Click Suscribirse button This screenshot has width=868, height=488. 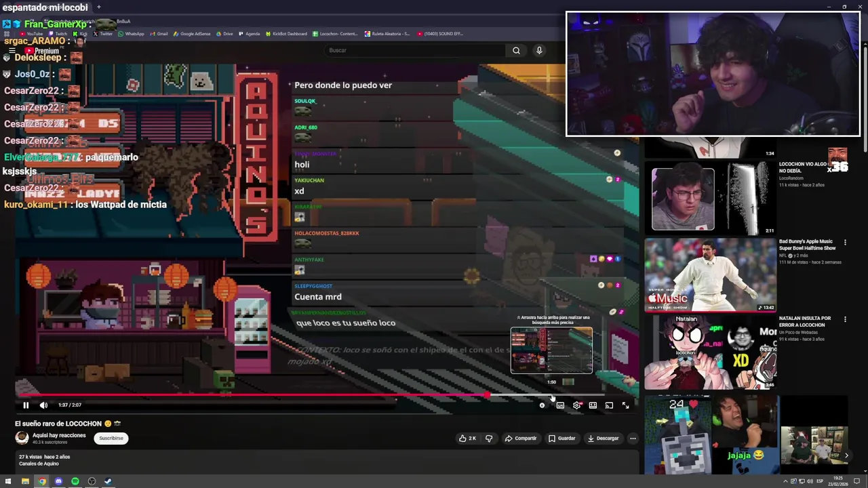(x=111, y=439)
